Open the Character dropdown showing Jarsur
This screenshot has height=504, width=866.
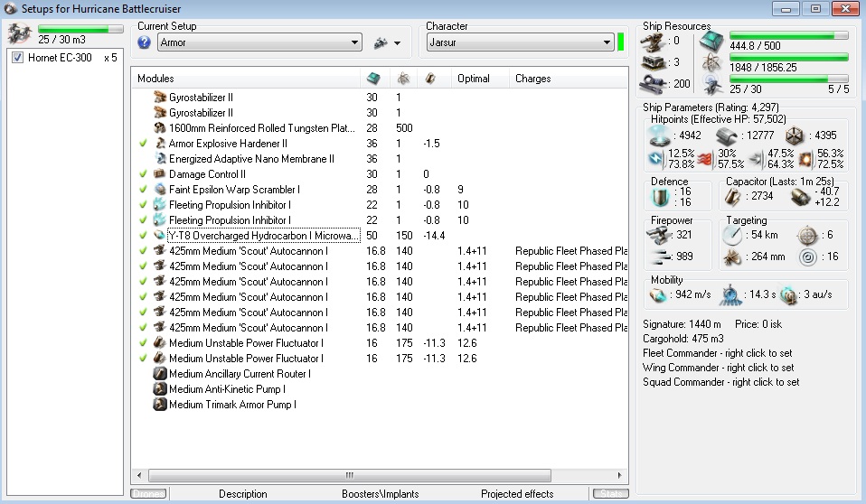[x=521, y=42]
